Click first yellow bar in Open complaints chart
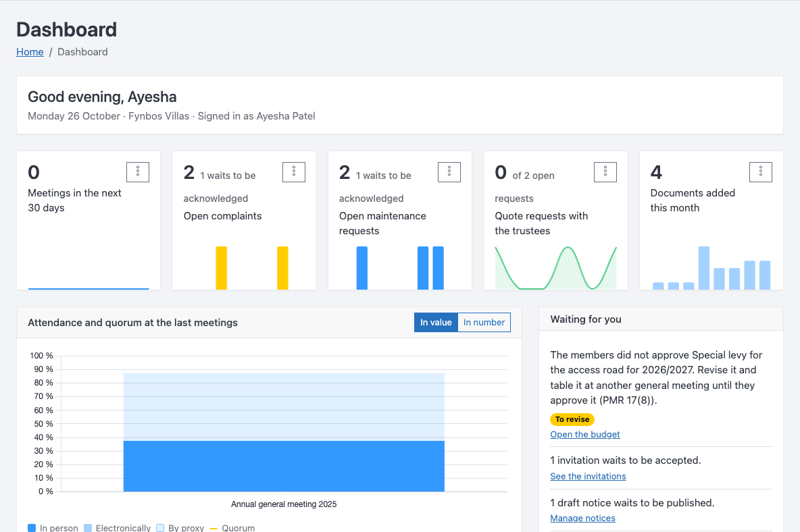 coord(222,268)
